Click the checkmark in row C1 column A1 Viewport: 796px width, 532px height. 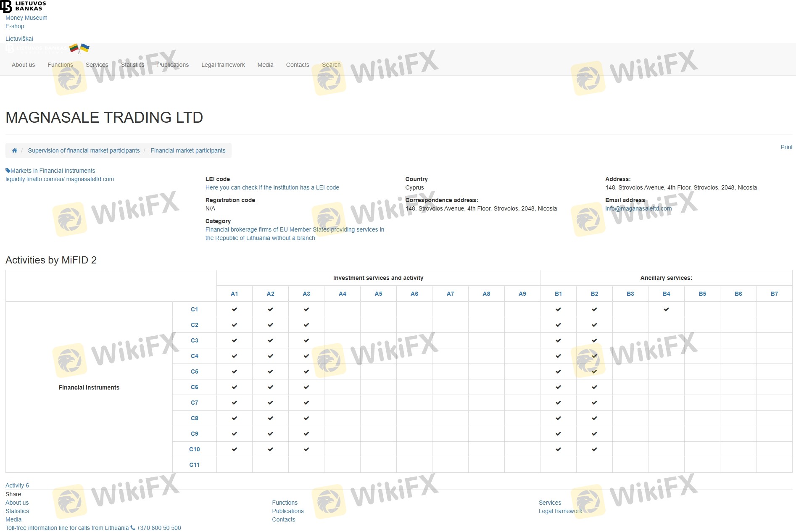[235, 309]
